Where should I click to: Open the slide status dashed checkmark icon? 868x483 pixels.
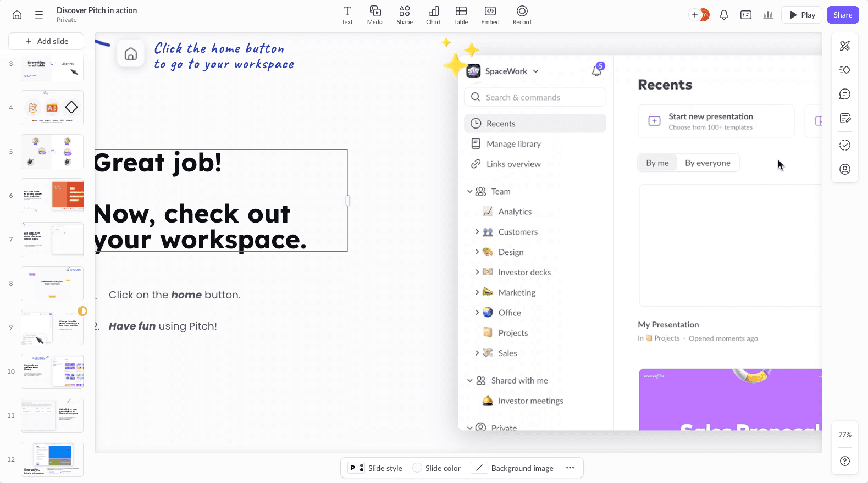click(845, 145)
